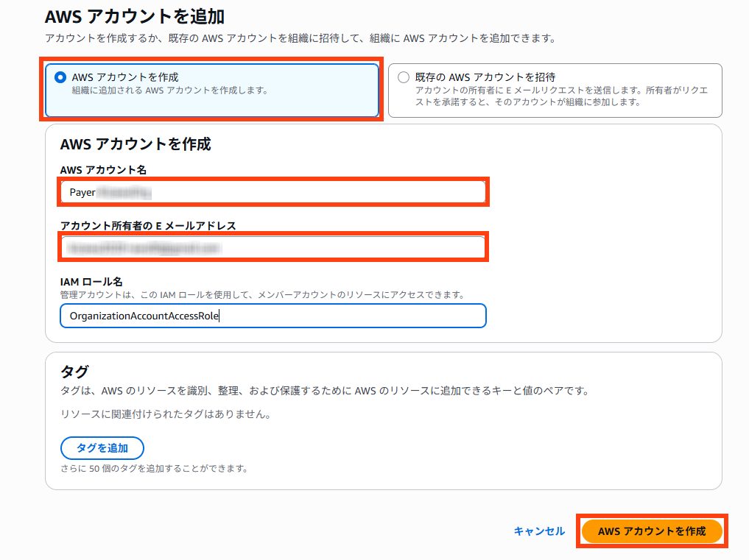Click the キャンセル link

(x=539, y=531)
